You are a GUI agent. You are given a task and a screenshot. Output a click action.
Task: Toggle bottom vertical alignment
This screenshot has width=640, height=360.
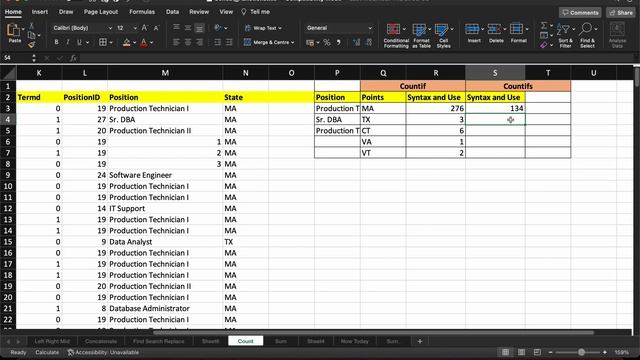(199, 27)
